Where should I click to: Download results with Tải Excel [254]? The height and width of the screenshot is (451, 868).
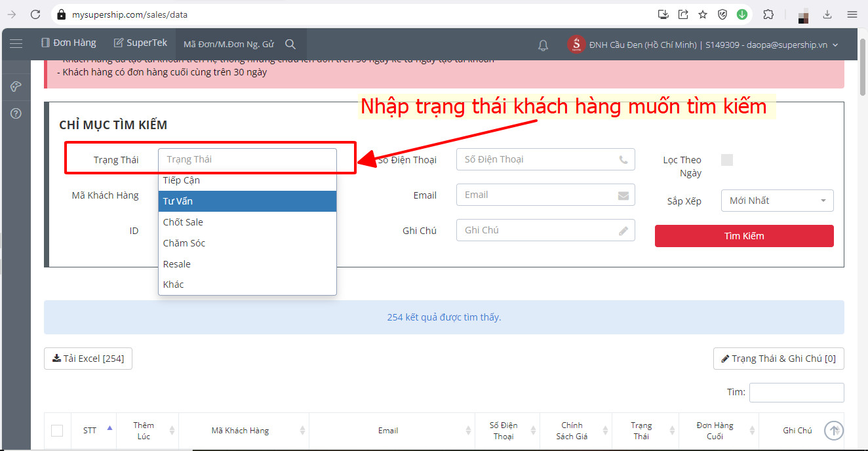click(89, 359)
